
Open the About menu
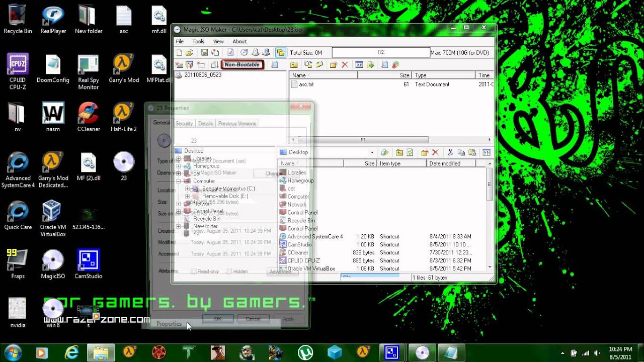239,41
